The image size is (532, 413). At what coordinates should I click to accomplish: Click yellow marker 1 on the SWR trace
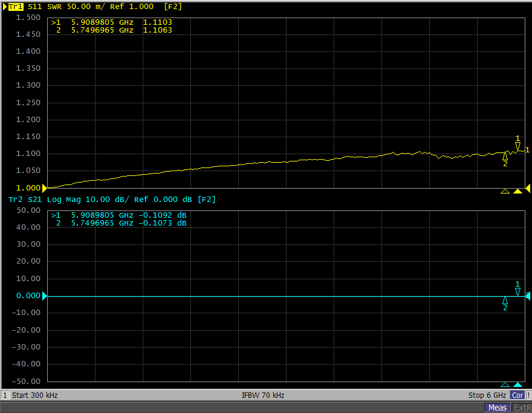coord(517,146)
